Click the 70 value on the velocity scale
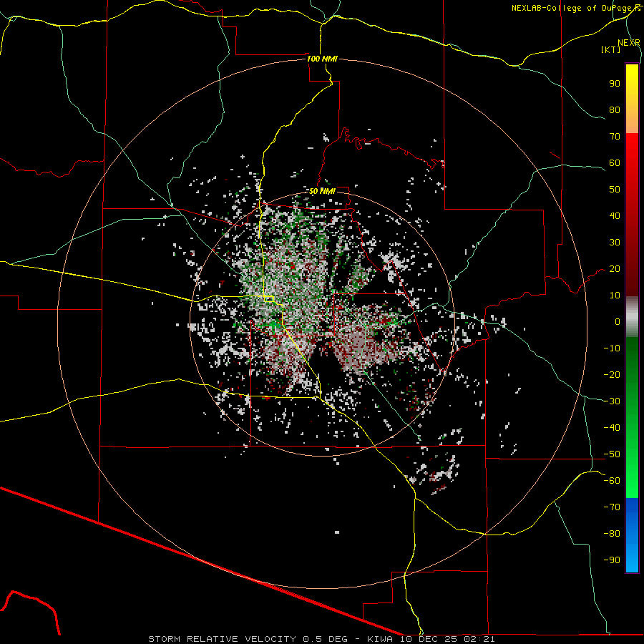 [615, 137]
